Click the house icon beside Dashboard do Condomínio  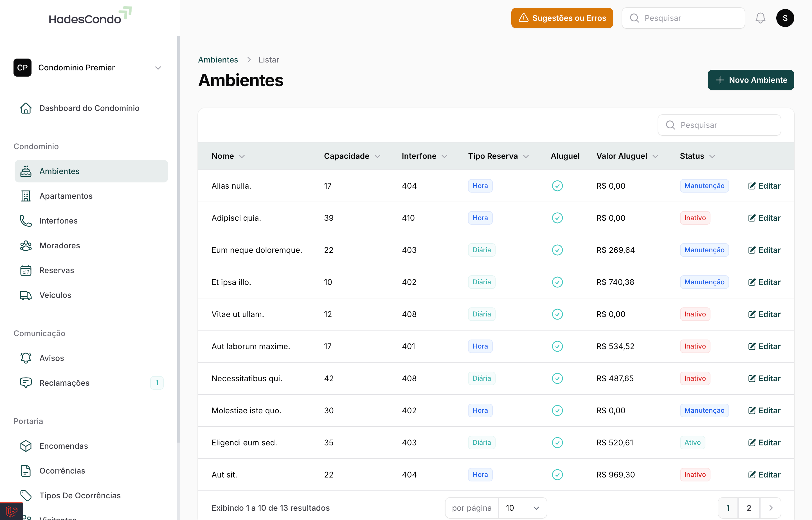[26, 108]
